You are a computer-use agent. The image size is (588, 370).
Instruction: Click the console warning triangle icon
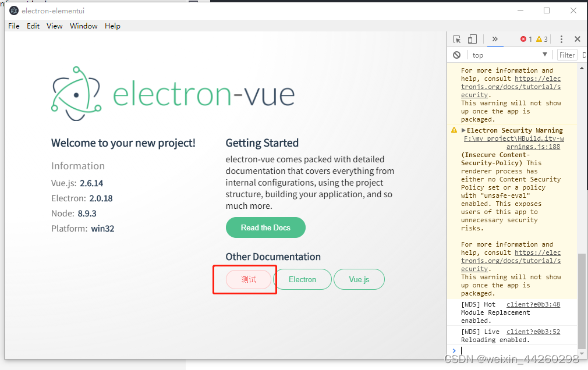[454, 130]
